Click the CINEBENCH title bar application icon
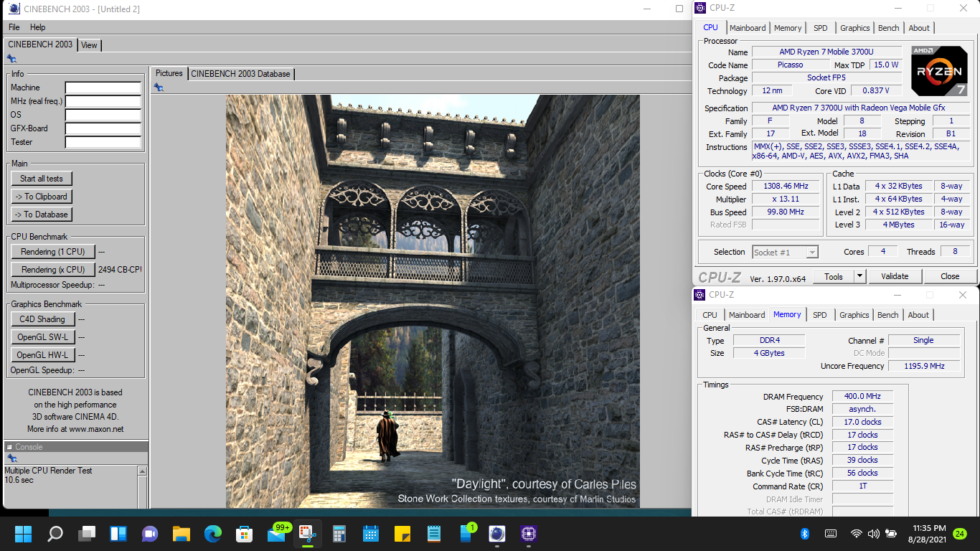Screen dimensions: 980x551 [x=14, y=9]
